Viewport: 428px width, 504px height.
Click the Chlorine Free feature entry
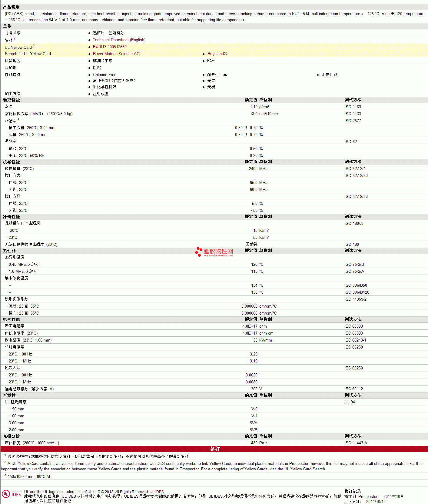coord(105,75)
